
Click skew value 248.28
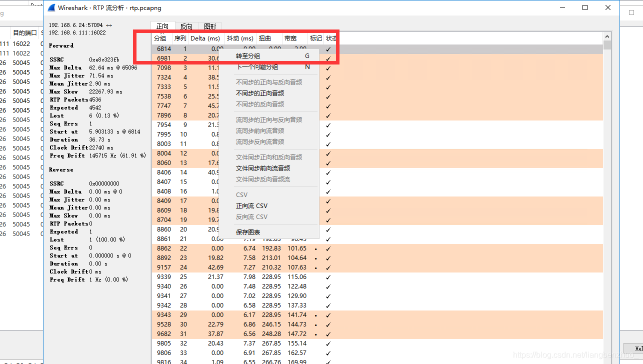[271, 334]
